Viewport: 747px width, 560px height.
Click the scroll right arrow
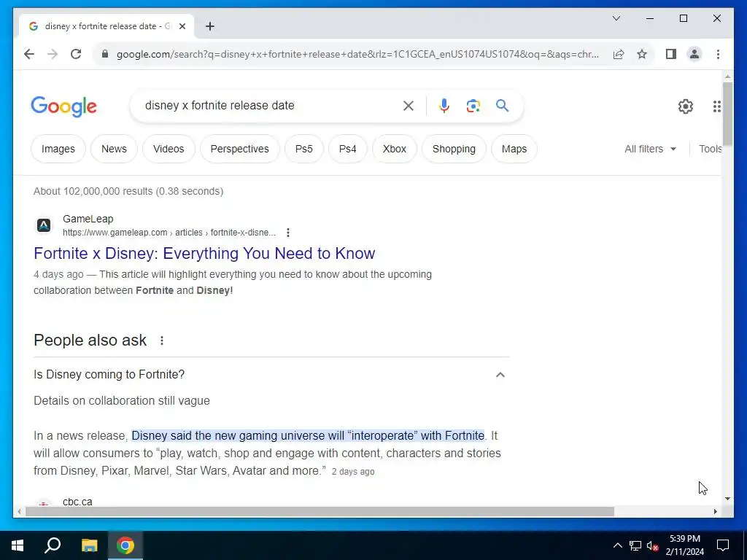coord(715,511)
